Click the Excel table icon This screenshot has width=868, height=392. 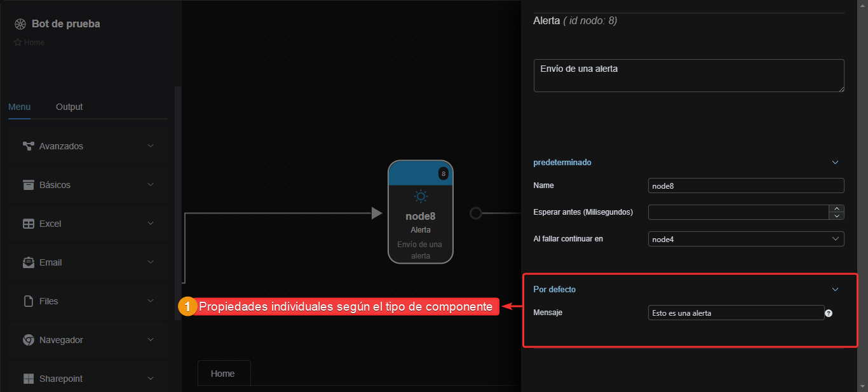[28, 224]
